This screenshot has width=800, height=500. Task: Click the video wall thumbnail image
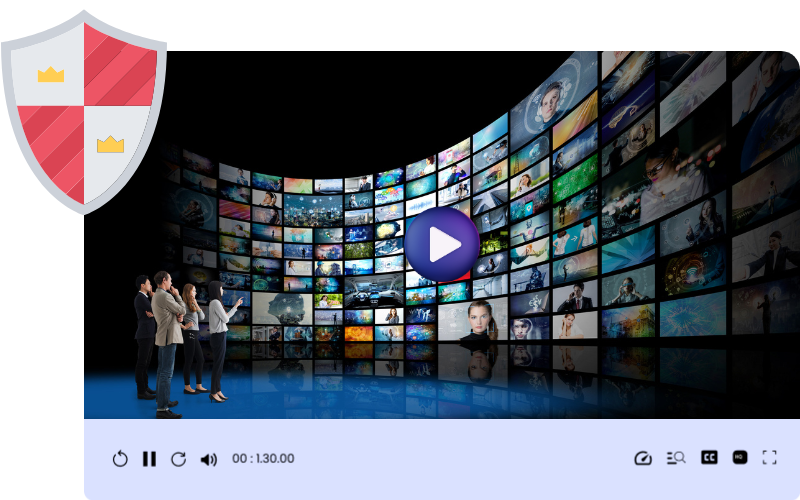(x=442, y=235)
